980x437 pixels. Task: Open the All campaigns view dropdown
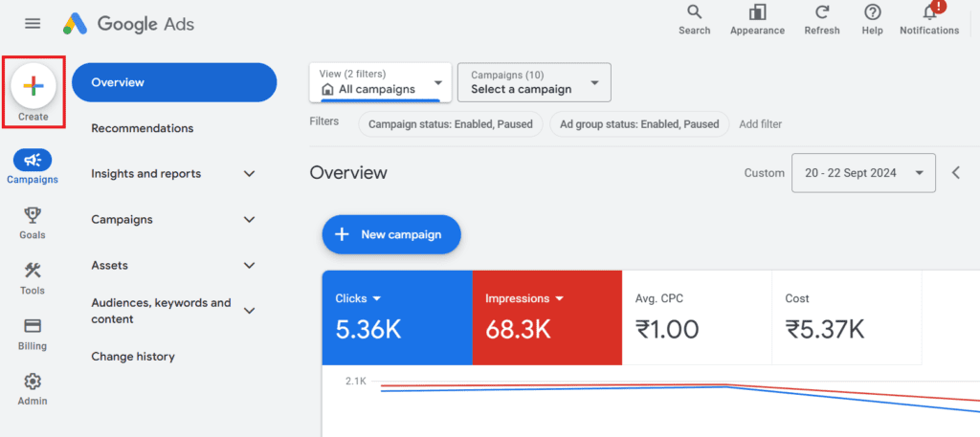pyautogui.click(x=381, y=82)
